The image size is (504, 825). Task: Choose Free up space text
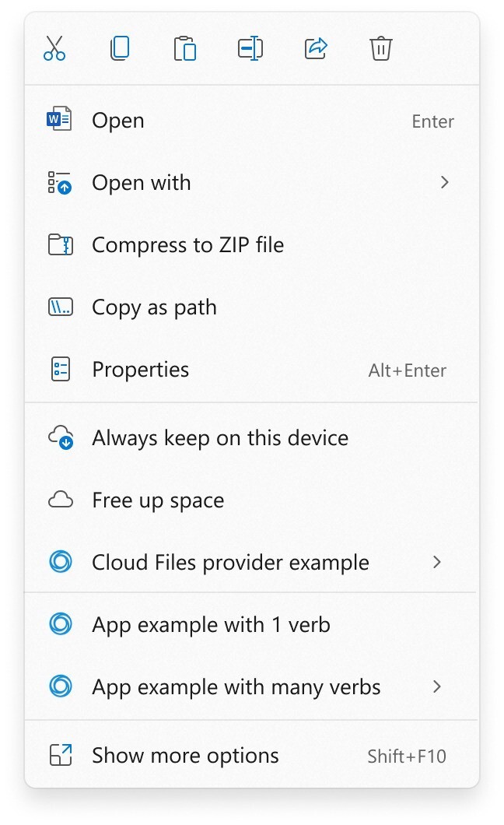158,500
